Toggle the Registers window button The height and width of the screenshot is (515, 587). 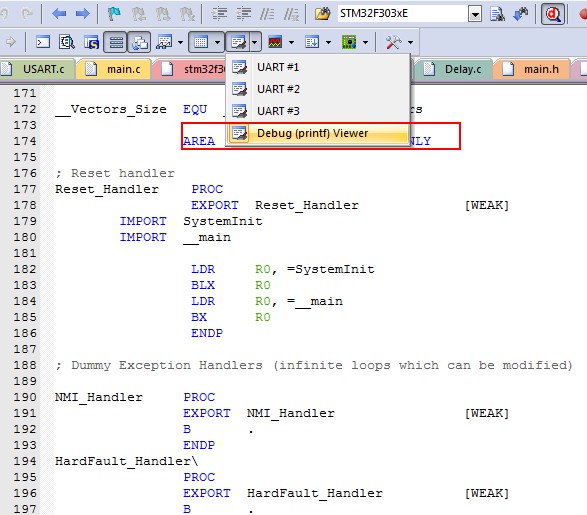click(x=115, y=42)
